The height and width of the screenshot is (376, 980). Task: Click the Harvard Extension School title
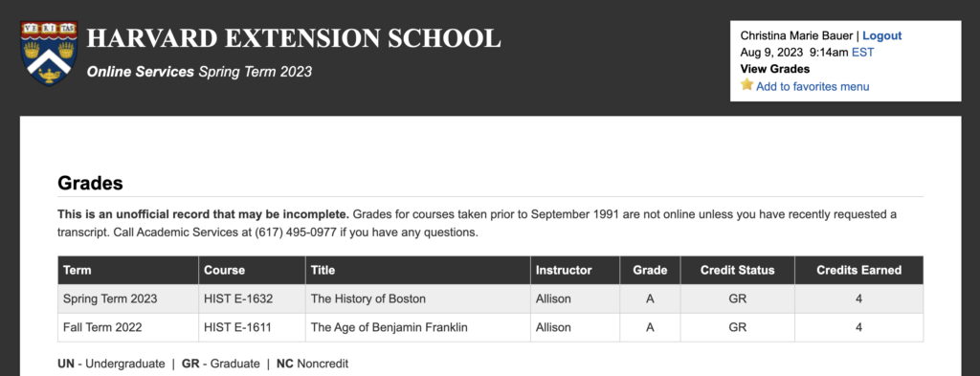point(294,38)
